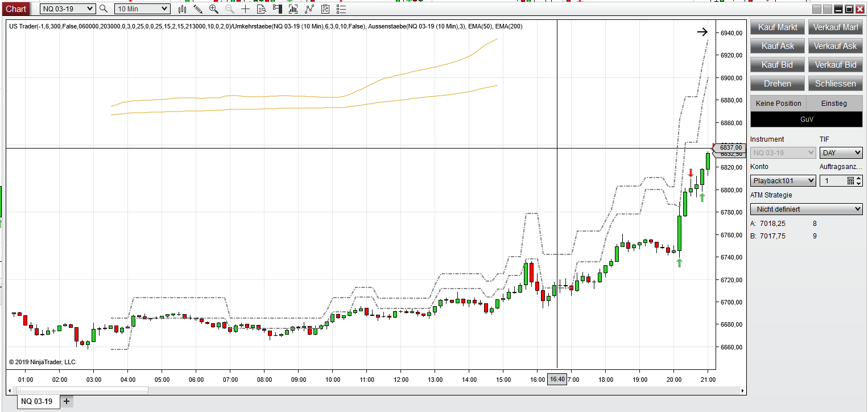Reverse position with Drehen button
This screenshot has height=412, width=868.
[778, 84]
